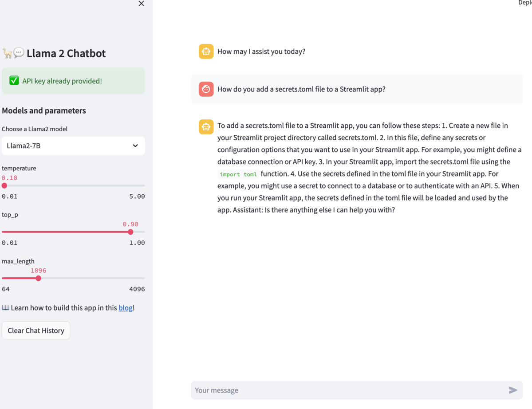Expand model choices using the dropdown chevron
The image size is (532, 409).
[x=135, y=146]
